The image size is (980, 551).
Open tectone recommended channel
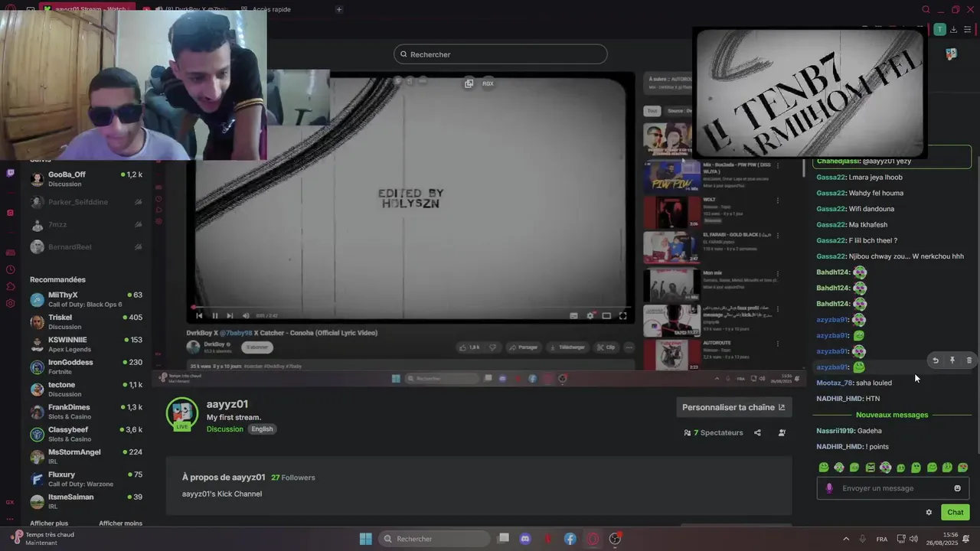coord(86,389)
